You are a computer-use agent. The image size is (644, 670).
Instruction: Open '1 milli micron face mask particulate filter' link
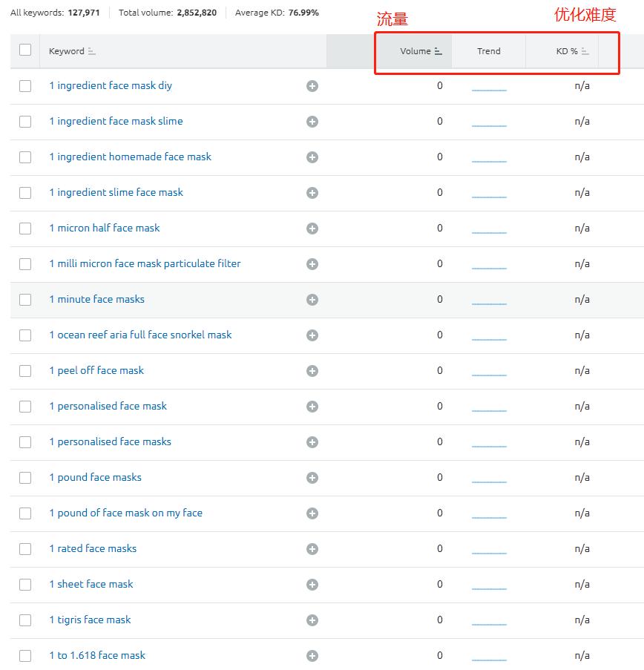pos(145,263)
